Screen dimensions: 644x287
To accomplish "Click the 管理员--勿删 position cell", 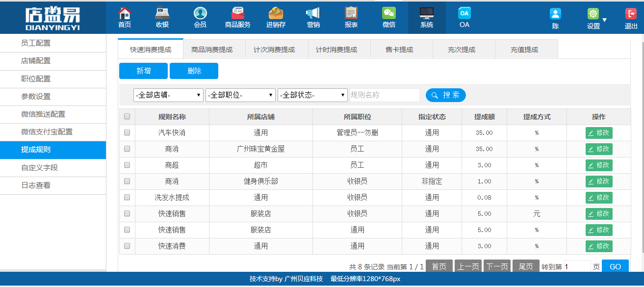I will [357, 133].
